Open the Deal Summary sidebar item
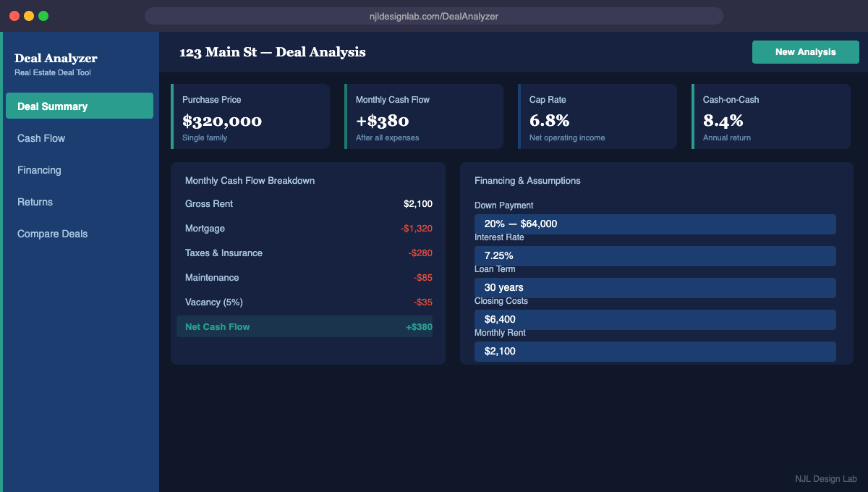Image resolution: width=868 pixels, height=492 pixels. coord(80,106)
